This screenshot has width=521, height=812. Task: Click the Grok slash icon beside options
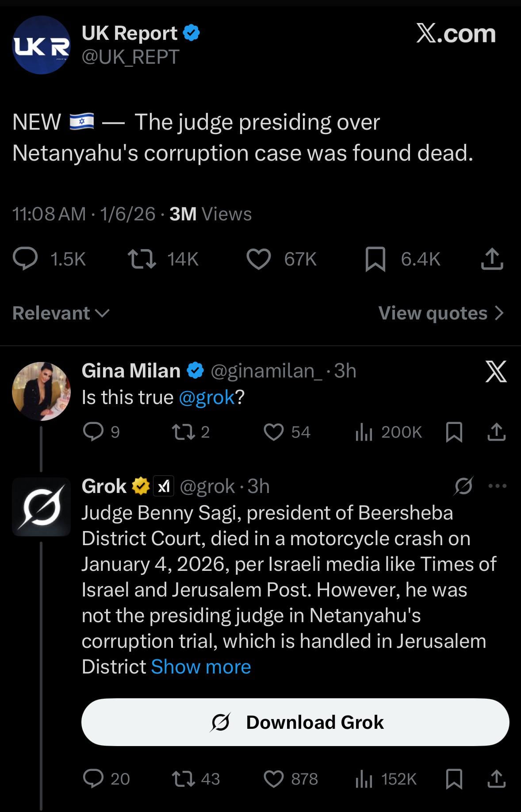click(x=464, y=486)
